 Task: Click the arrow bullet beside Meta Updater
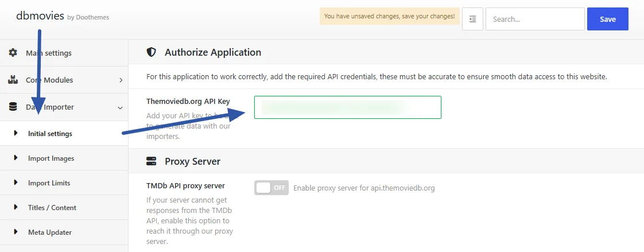(x=15, y=232)
